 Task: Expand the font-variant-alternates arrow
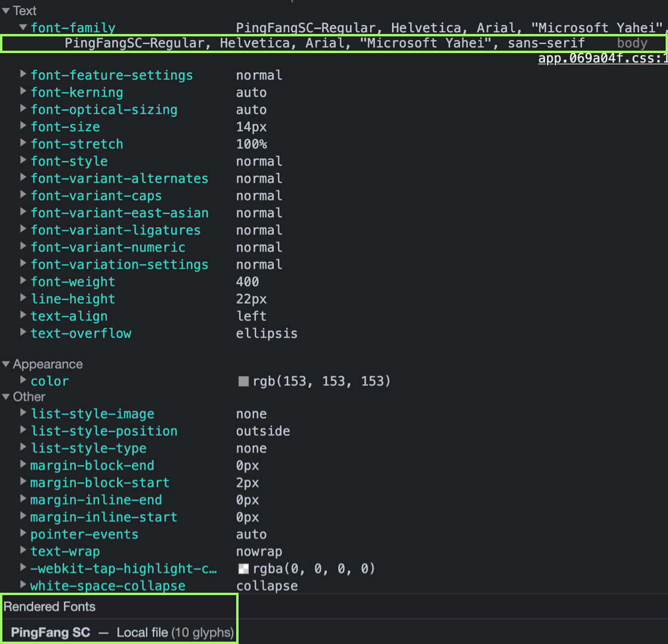tap(23, 178)
